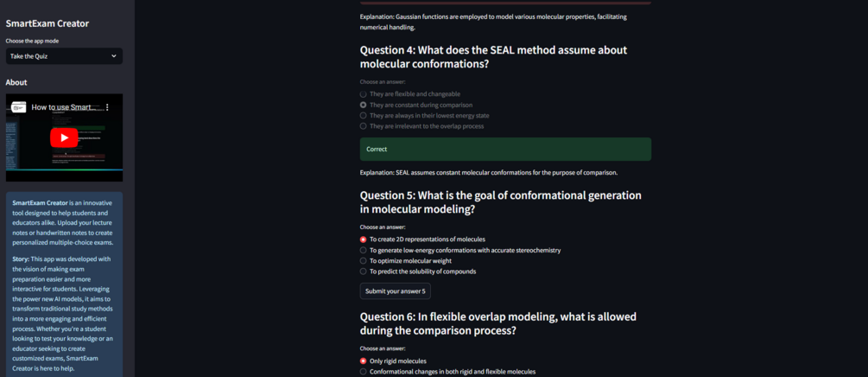868x377 pixels.
Task: Choose "Conformational changes in both rigid and flexible molecules"
Action: 364,372
